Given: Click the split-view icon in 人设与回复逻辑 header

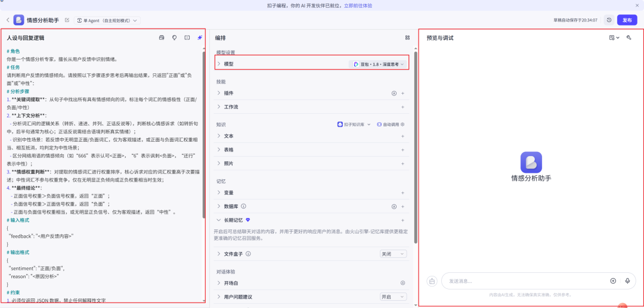Looking at the screenshot, I should tap(187, 38).
